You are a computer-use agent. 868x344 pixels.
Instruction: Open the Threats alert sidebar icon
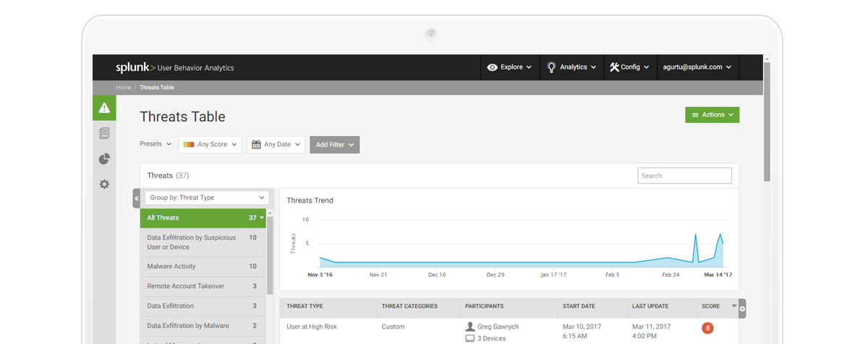pos(104,108)
